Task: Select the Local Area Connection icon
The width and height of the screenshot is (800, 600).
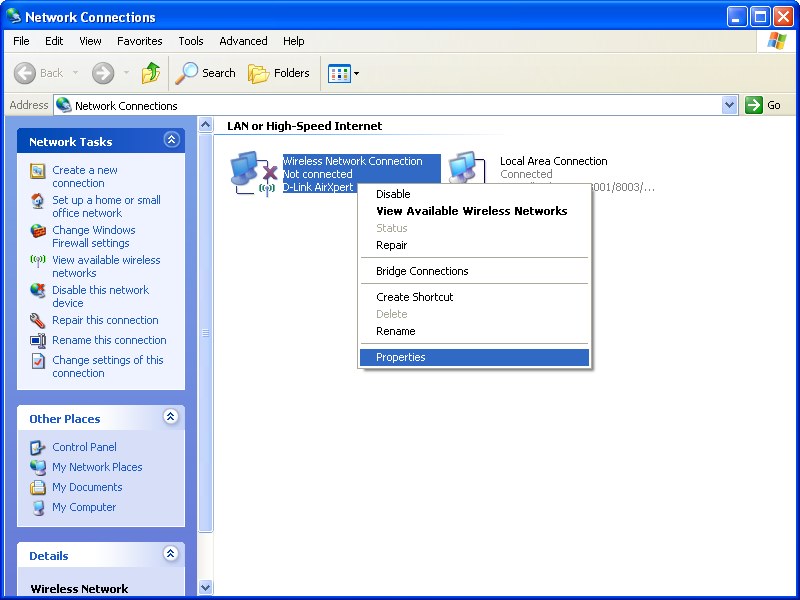Action: 465,168
